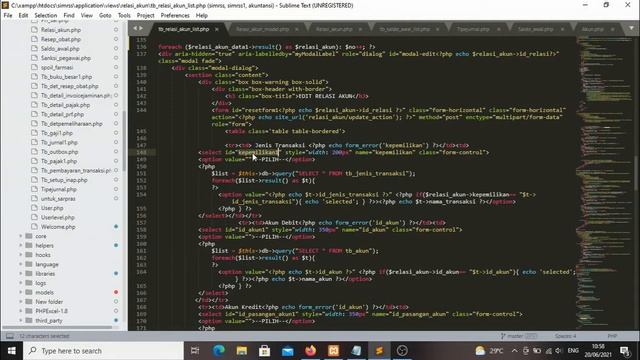
Task: Open OBS Studio from the taskbar
Action: click(x=402, y=351)
